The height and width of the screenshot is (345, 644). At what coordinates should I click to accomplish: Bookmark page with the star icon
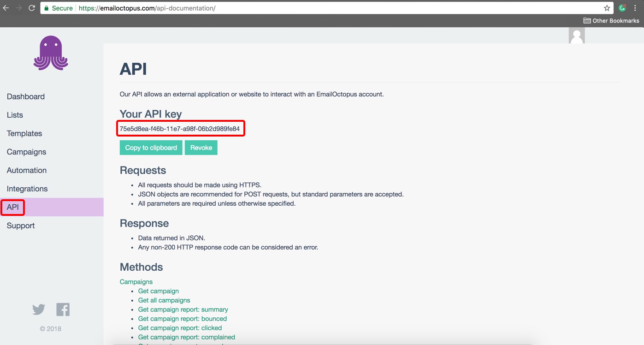tap(607, 8)
